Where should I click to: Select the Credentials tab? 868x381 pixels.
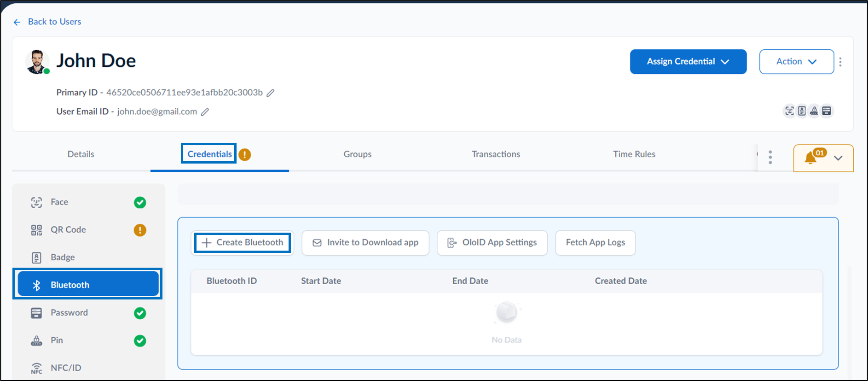point(209,154)
